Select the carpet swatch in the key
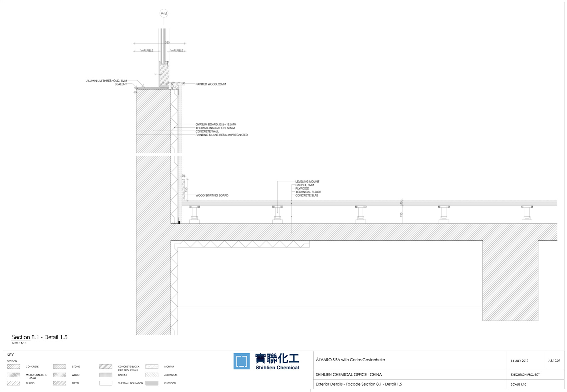The width and height of the screenshot is (567, 392). coord(106,375)
